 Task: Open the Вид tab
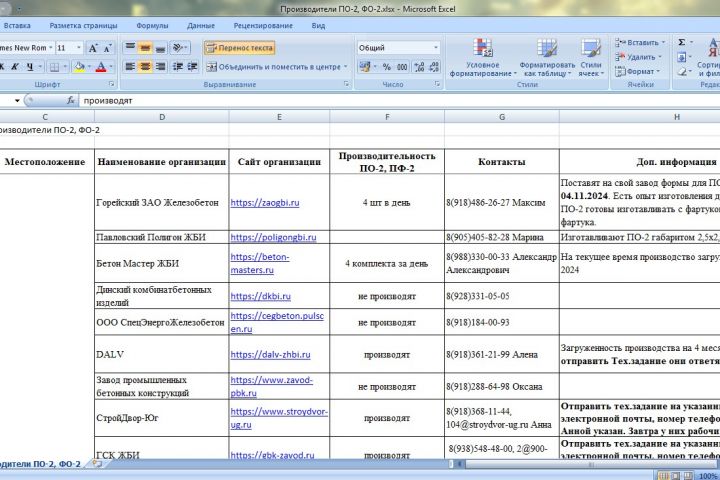318,26
